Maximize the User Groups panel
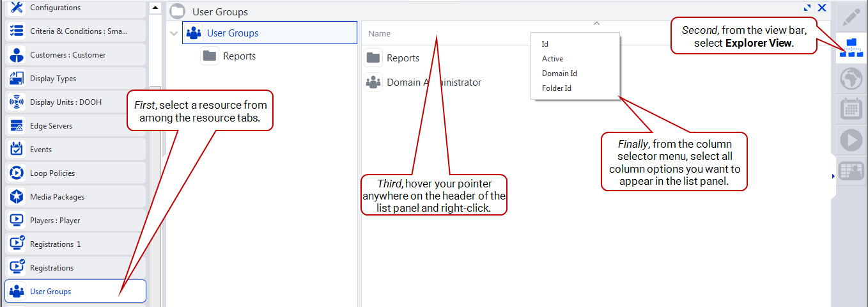Viewport: 868px width, 307px height. coord(808,8)
